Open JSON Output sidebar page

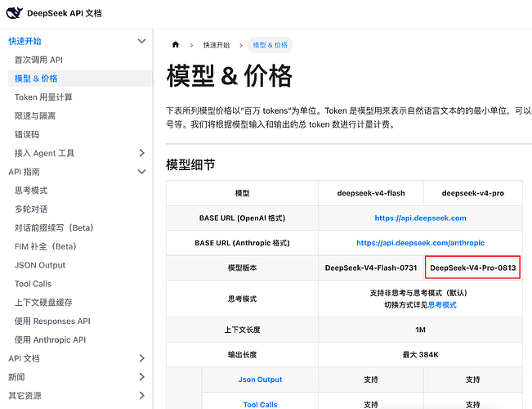pyautogui.click(x=40, y=265)
